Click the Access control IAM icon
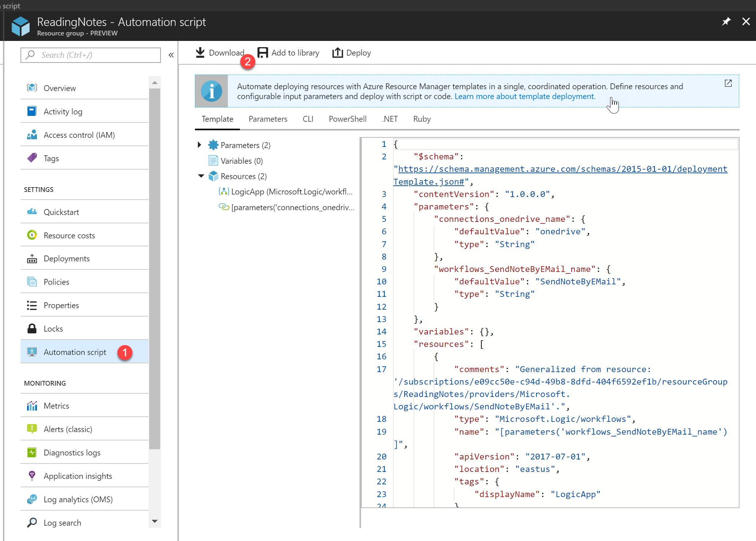Viewport: 756px width, 541px height. (32, 135)
